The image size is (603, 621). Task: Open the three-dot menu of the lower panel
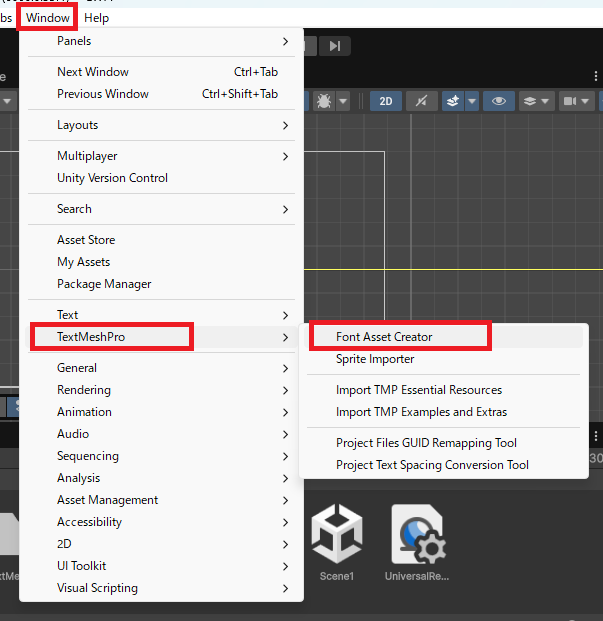595,436
